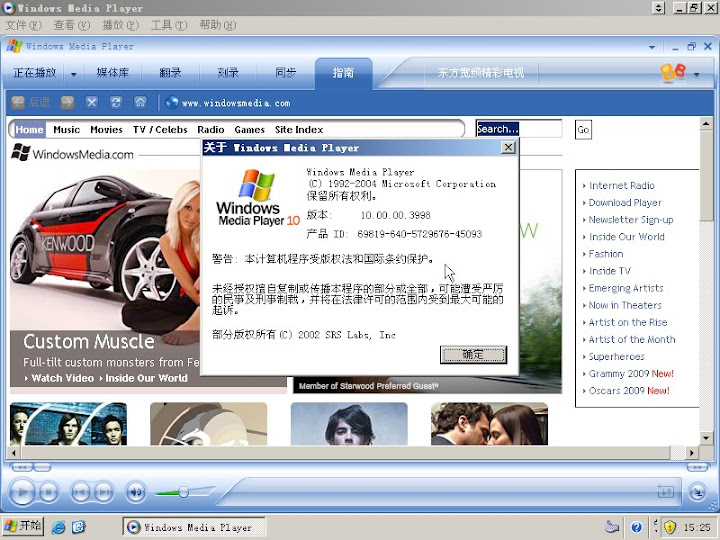Open the band thumbnail with three men
Screen dimensions: 720x540
point(68,424)
